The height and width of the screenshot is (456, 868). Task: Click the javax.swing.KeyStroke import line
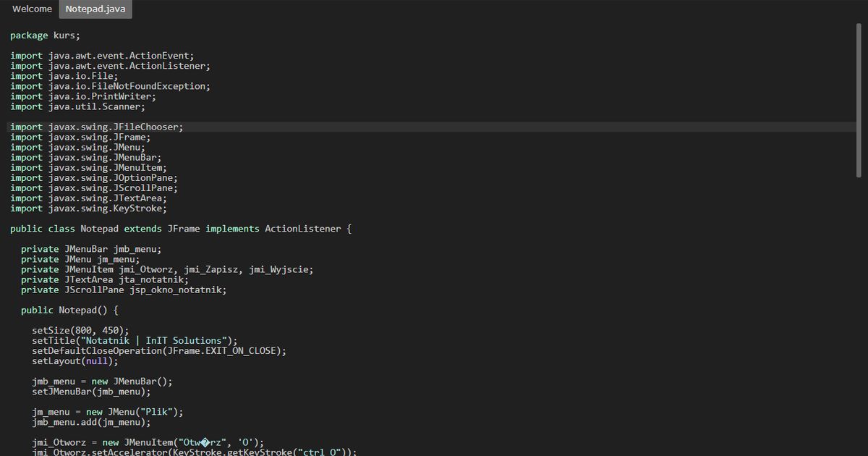click(88, 208)
